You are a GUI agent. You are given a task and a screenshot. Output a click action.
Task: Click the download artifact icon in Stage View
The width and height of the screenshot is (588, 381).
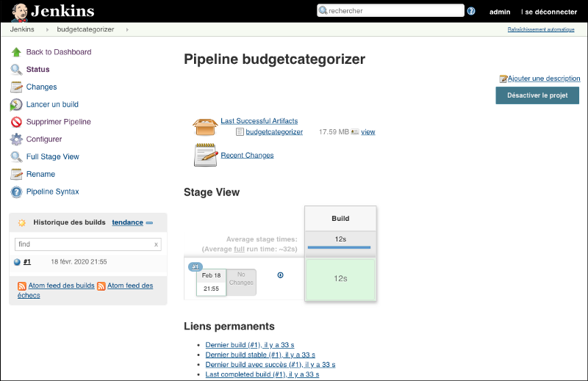pos(280,275)
